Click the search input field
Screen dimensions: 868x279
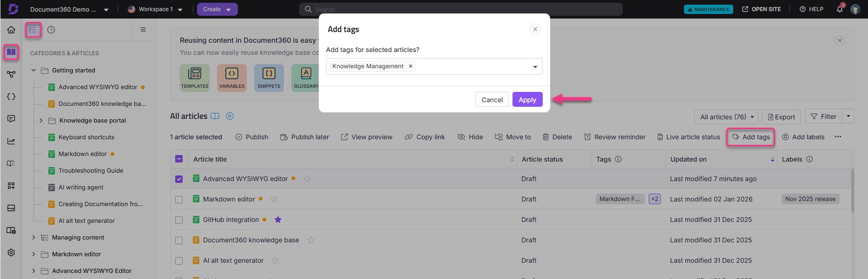461,9
